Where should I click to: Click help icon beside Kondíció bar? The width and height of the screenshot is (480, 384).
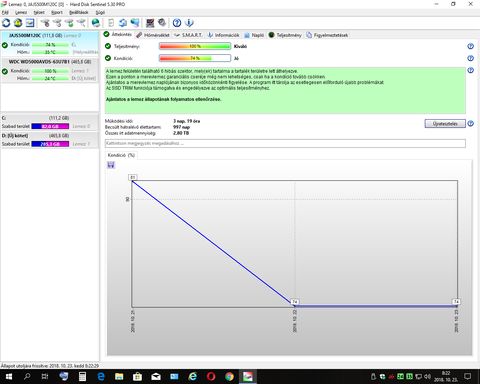[470, 58]
